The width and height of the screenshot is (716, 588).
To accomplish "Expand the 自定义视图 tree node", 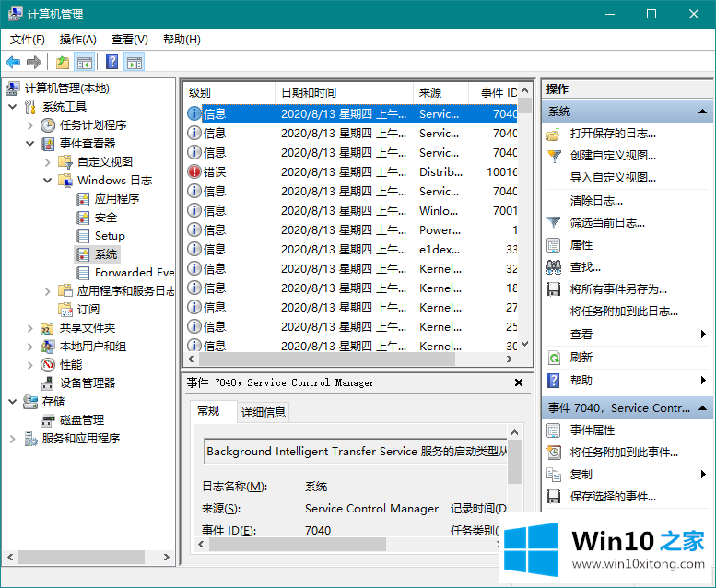I will (48, 161).
